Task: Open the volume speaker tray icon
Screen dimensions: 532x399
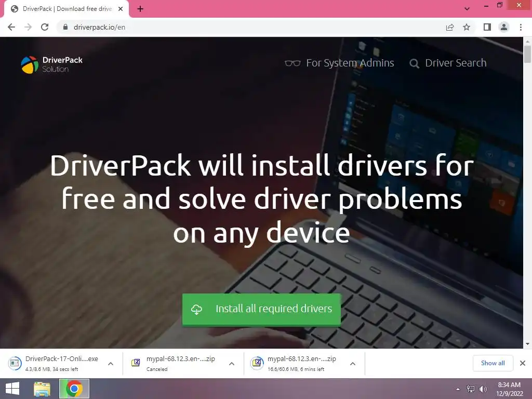Action: click(x=483, y=389)
